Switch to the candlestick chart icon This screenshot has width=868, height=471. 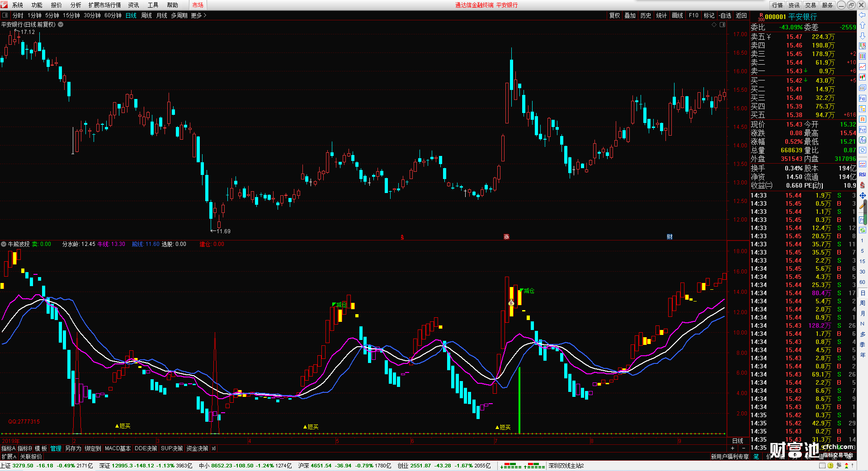863,77
